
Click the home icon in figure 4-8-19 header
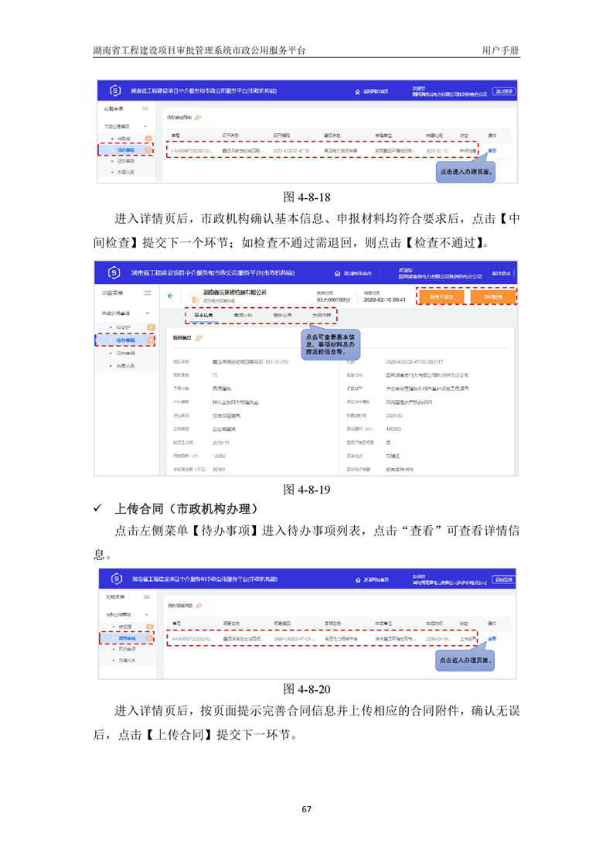(x=338, y=273)
